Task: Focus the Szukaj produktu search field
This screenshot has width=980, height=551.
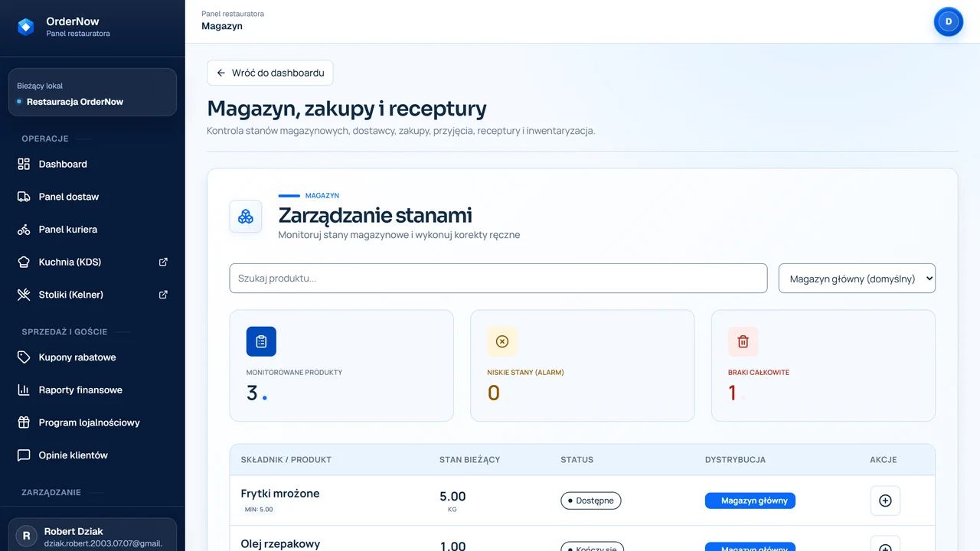Action: point(498,279)
